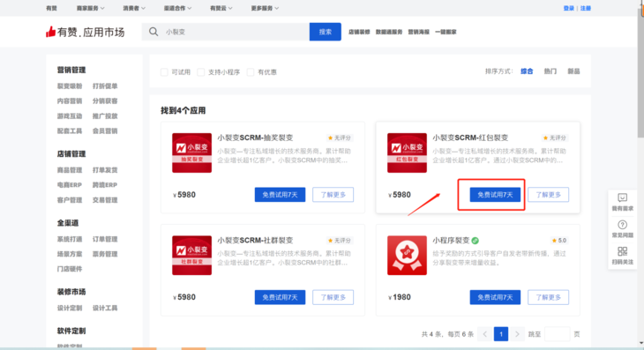Expand 更多服务 dropdown menu
The height and width of the screenshot is (350, 644).
pos(265,8)
